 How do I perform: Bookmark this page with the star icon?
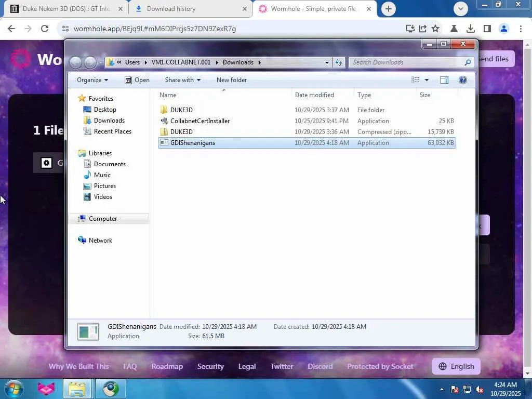[435, 29]
